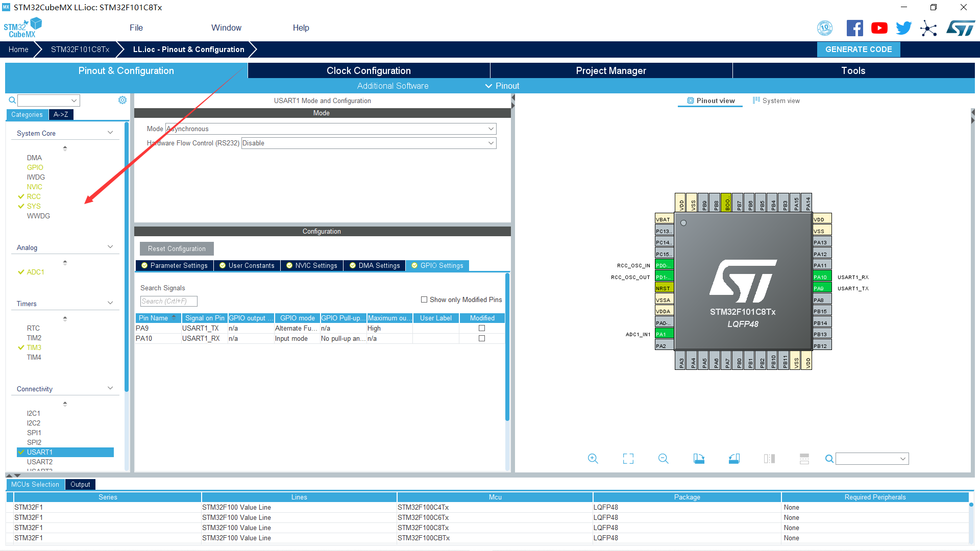Switch to the A->Z list tab
The height and width of the screenshot is (551, 980).
click(61, 114)
